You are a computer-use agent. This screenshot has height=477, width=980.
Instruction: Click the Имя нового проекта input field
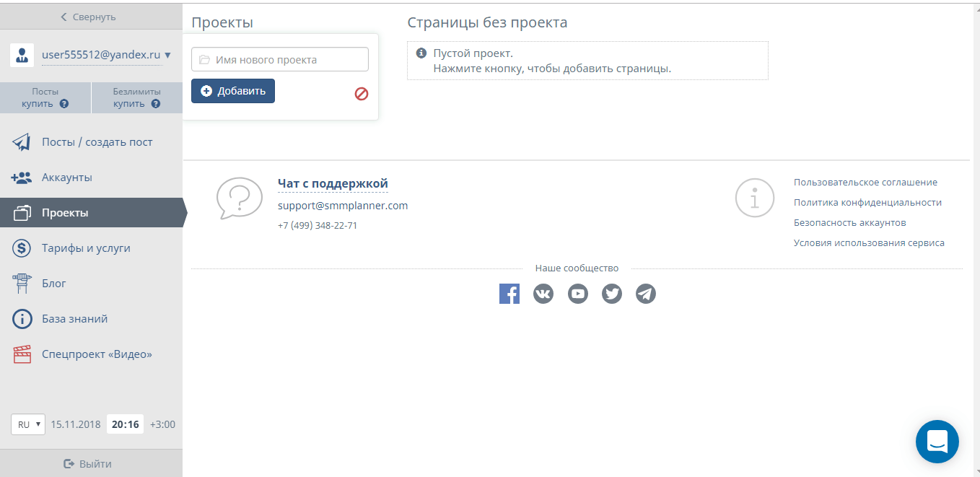(x=280, y=60)
